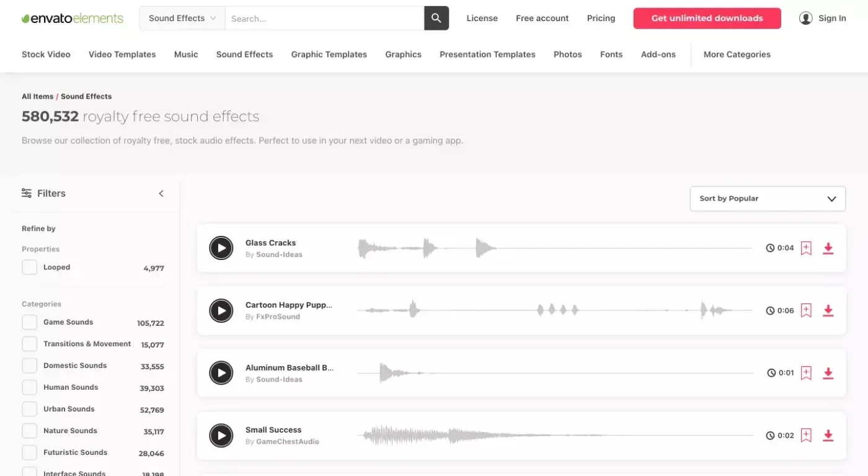This screenshot has width=868, height=476.
Task: Check the Interface Sounds category
Action: pyautogui.click(x=29, y=472)
